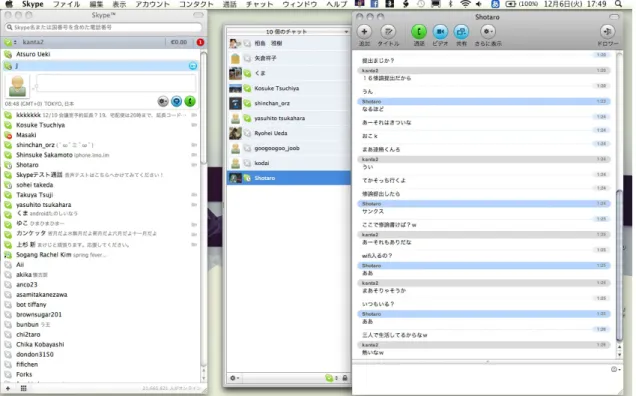Click the Bluetooth icon in the menu bar

click(450, 4)
